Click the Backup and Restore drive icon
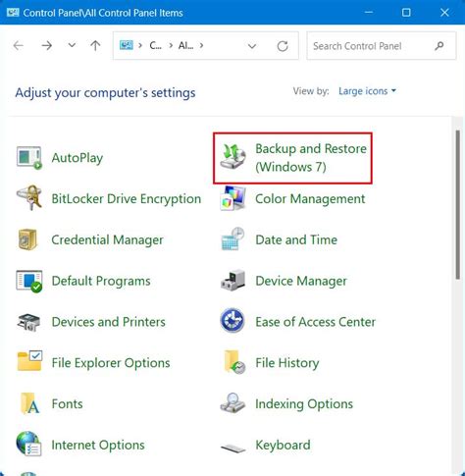Screen dimensions: 465x476 tap(232, 157)
